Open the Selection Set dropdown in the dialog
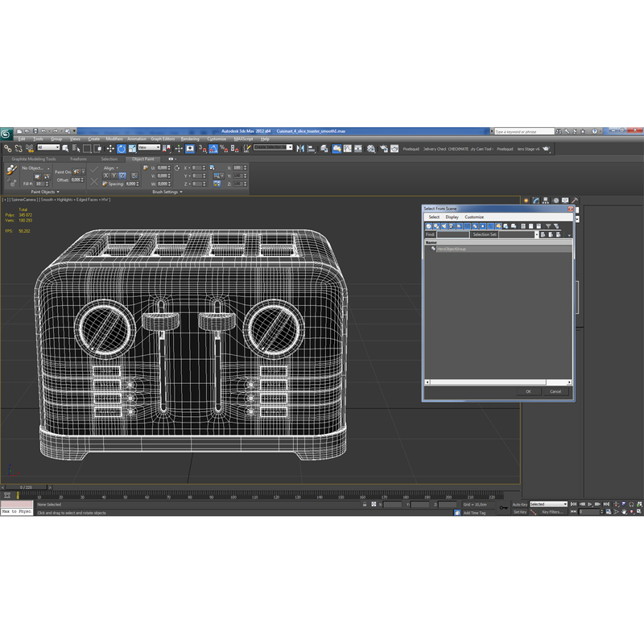The width and height of the screenshot is (644, 644). [x=538, y=234]
